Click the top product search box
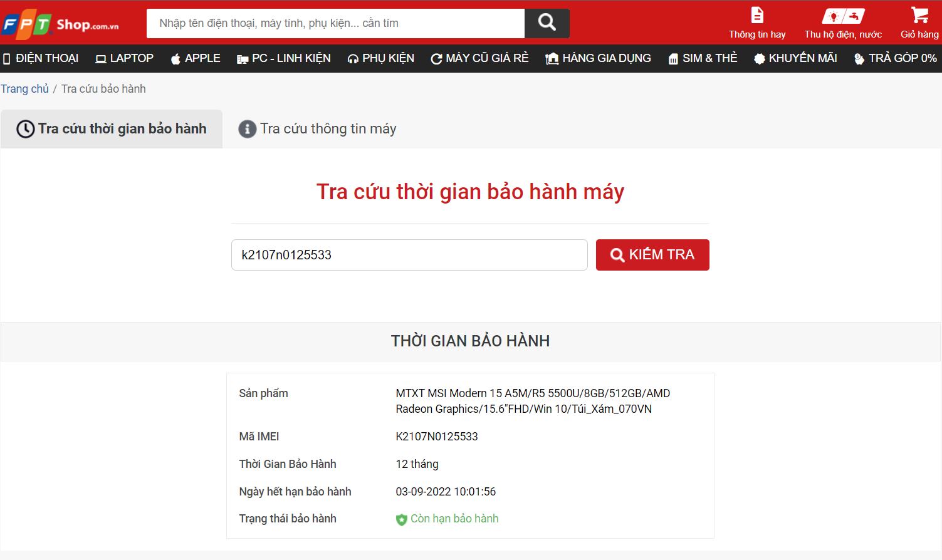Image resolution: width=942 pixels, height=560 pixels. click(335, 23)
